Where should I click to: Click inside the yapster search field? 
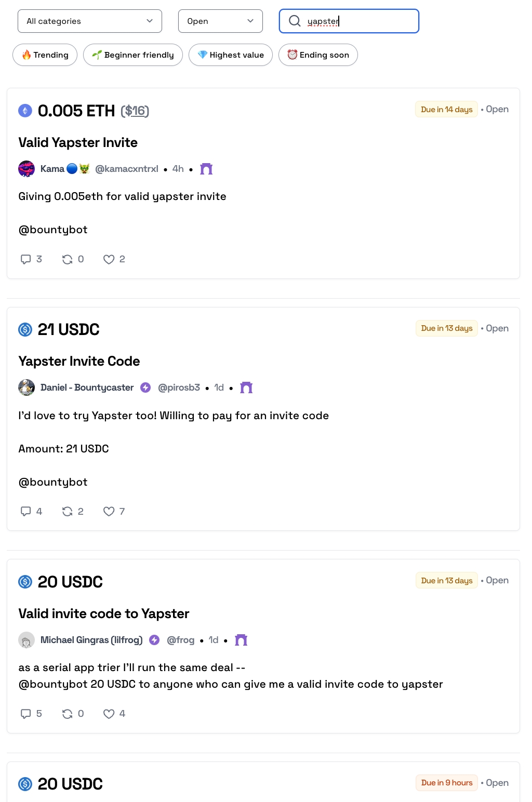[353, 21]
